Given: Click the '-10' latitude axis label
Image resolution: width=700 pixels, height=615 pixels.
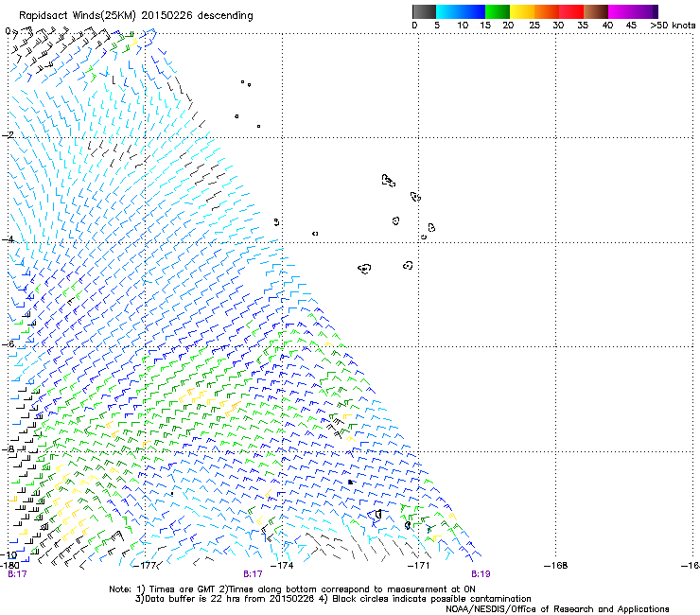Looking at the screenshot, I should [9, 555].
